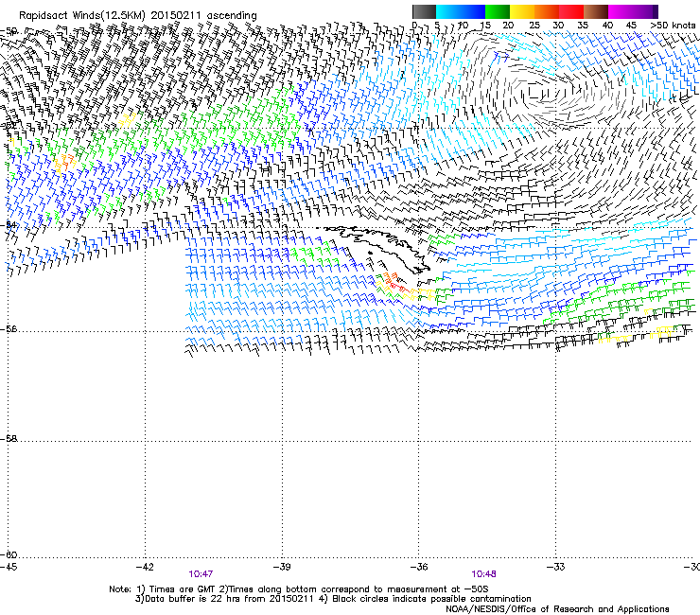Click the longitude label '-33'
700x615 pixels.
(556, 567)
